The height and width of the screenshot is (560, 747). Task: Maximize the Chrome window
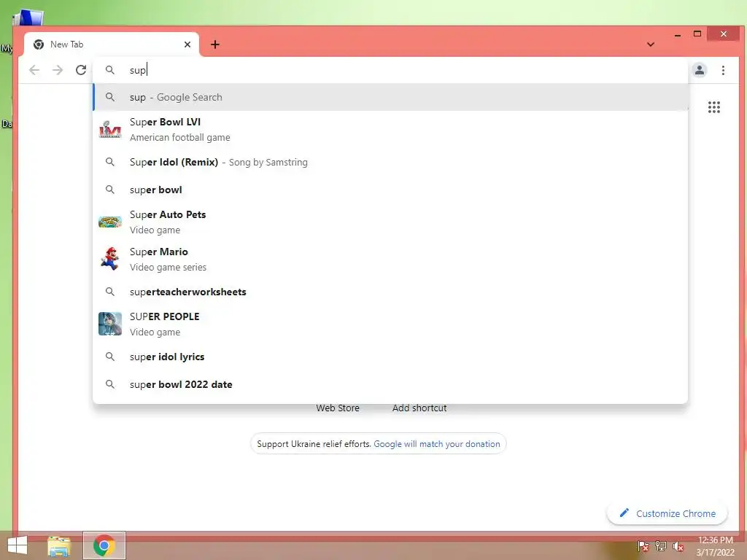pyautogui.click(x=697, y=34)
